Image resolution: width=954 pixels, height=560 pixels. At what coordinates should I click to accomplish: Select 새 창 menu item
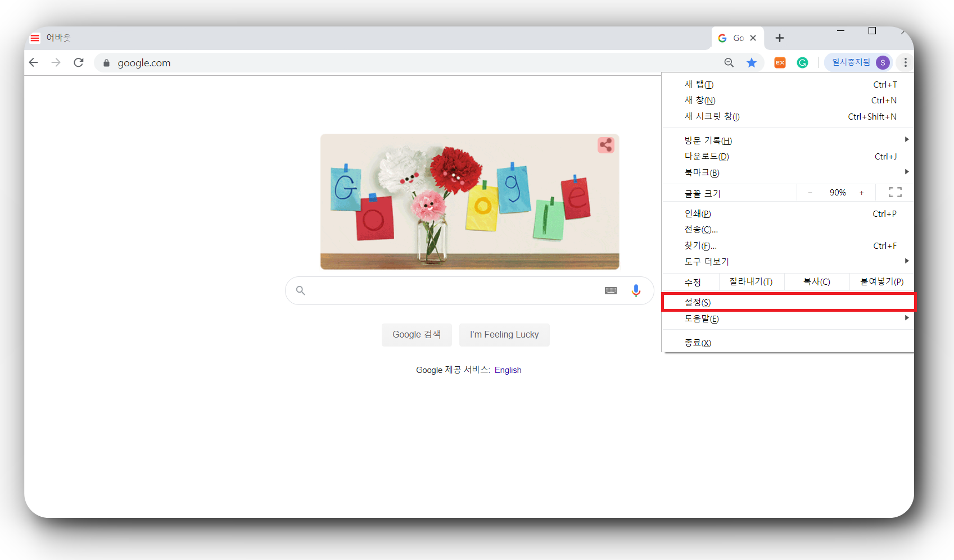tap(788, 100)
